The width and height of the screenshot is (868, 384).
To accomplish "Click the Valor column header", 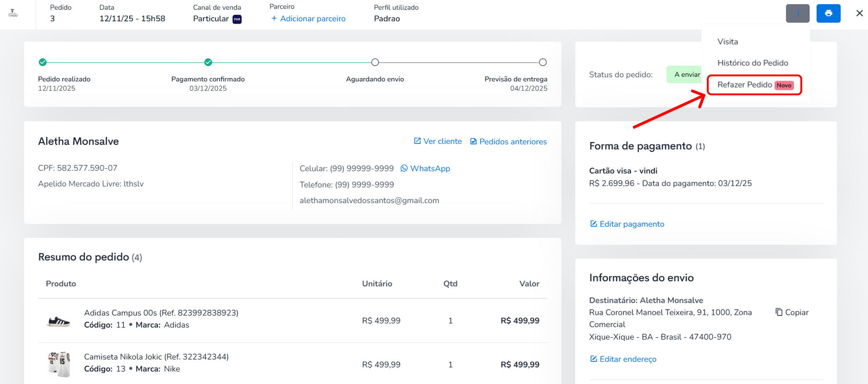I will (529, 284).
